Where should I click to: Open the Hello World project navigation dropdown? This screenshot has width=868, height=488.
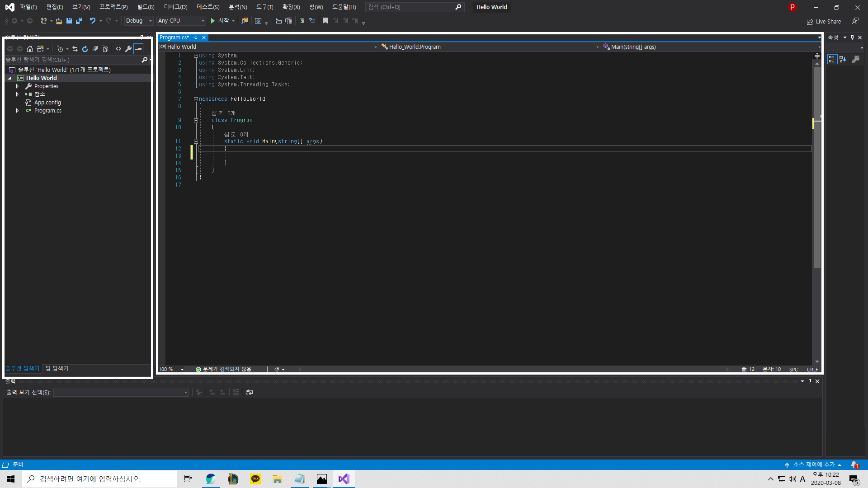tap(269, 47)
